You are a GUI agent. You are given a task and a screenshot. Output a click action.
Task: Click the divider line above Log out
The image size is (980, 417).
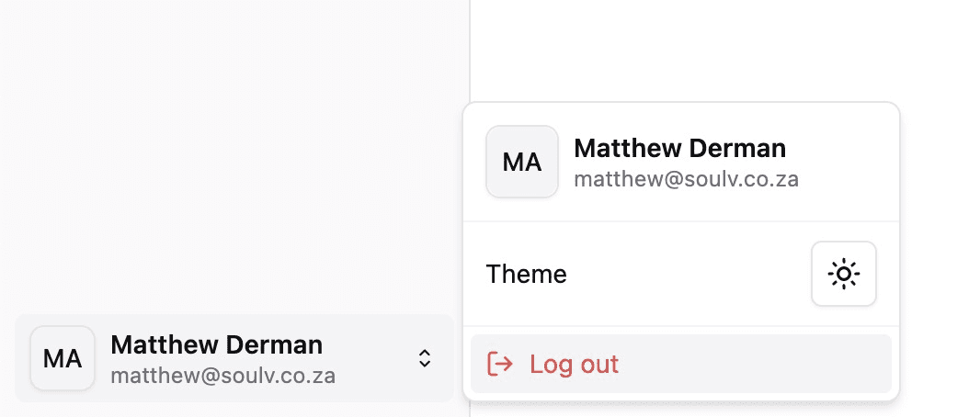click(x=680, y=326)
